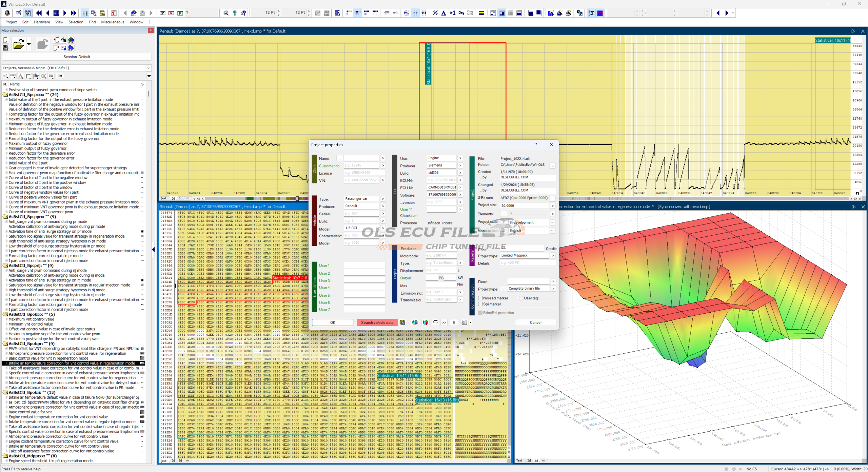The image size is (868, 472).
Task: Click Cancel in Project properties dialog
Action: 535,322
